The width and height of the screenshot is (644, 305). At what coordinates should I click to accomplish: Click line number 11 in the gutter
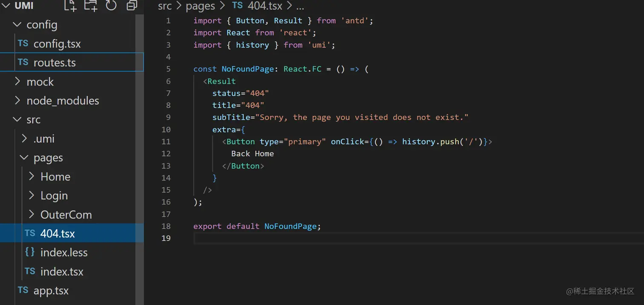point(166,141)
